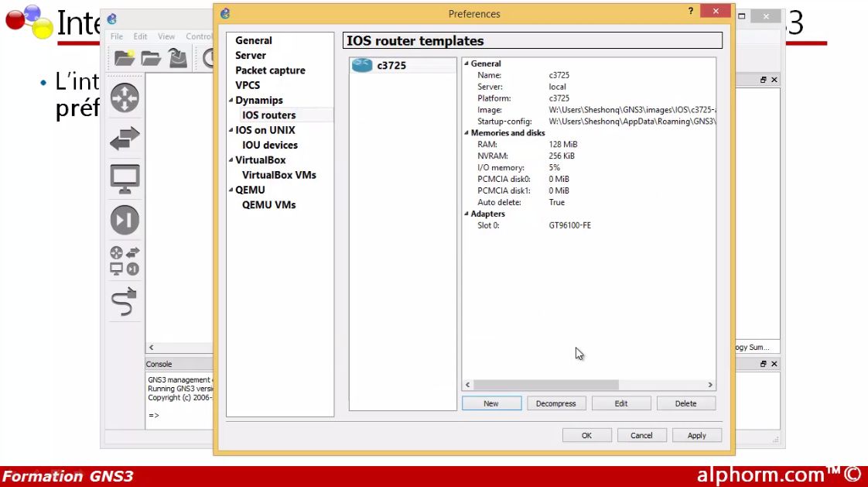Click left arrow of workspace scrollbar
The height and width of the screenshot is (487, 868).
click(151, 348)
